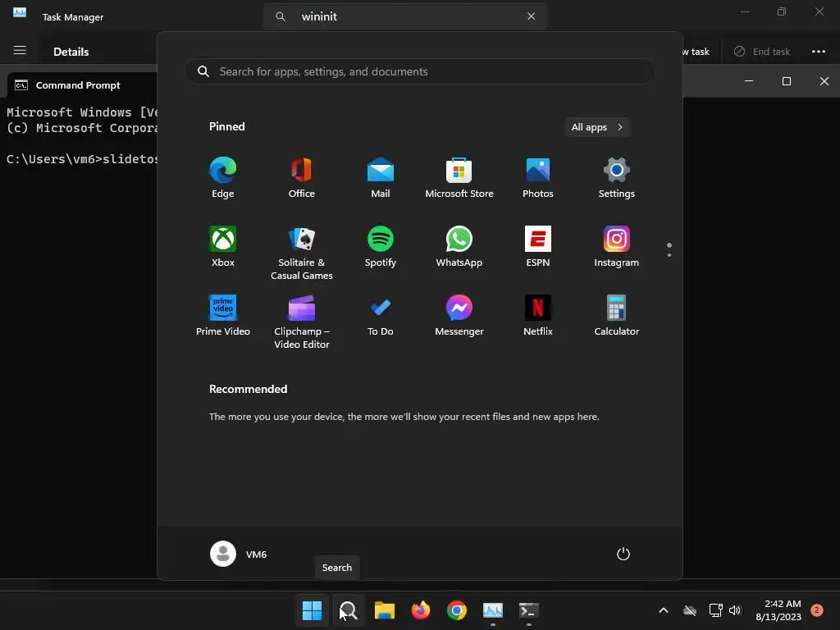
Task: Click the Task Manager search box with wininit
Action: click(x=405, y=16)
